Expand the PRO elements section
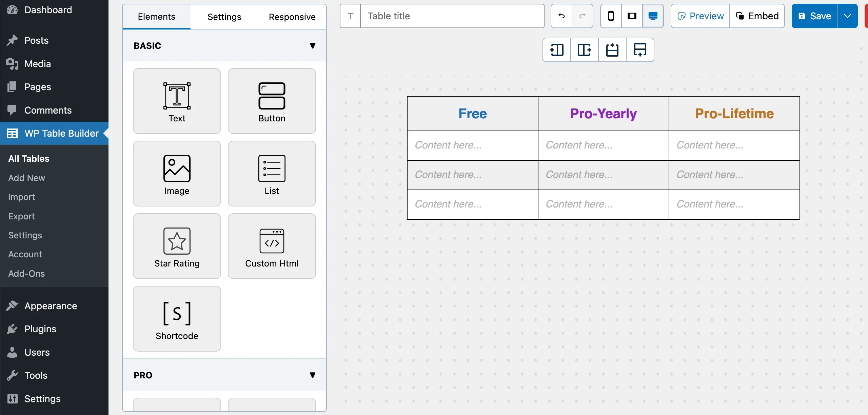This screenshot has width=868, height=415. tap(312, 375)
